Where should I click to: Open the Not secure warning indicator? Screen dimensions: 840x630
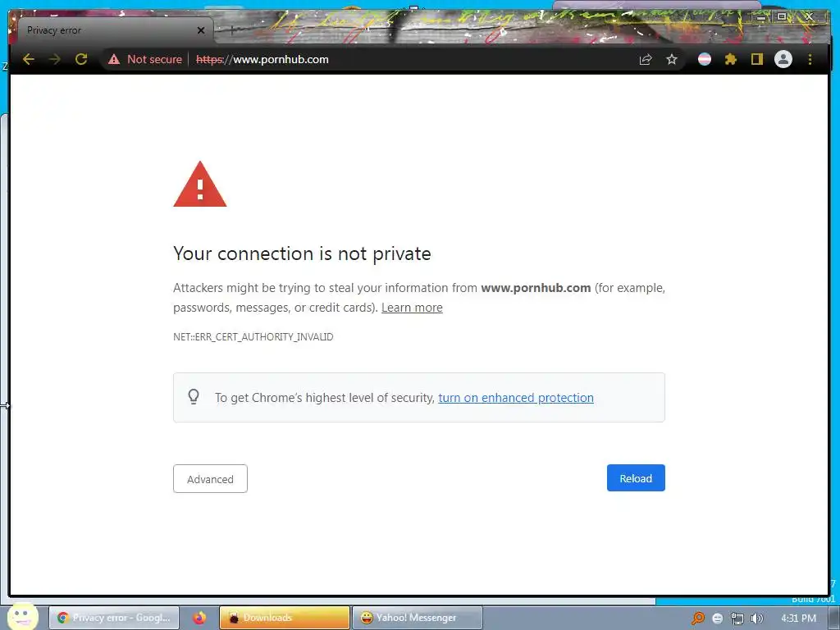point(145,59)
